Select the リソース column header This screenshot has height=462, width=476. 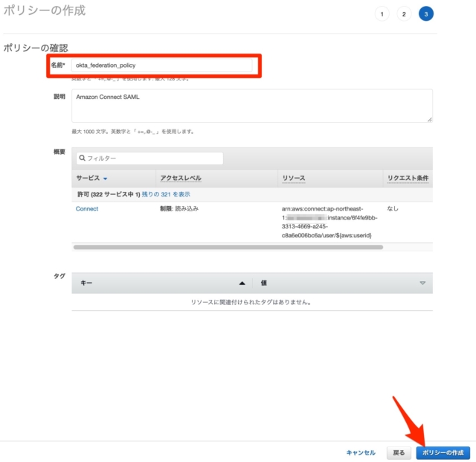pyautogui.click(x=293, y=179)
